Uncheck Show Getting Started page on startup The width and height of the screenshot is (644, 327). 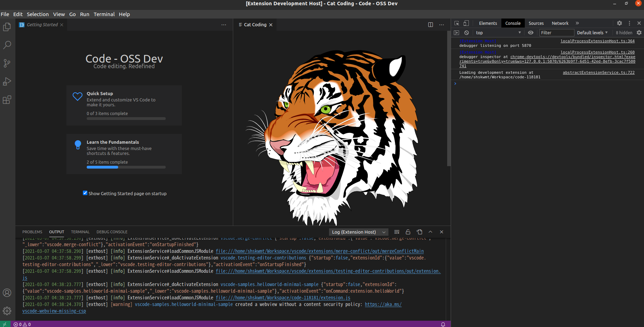[x=85, y=193]
